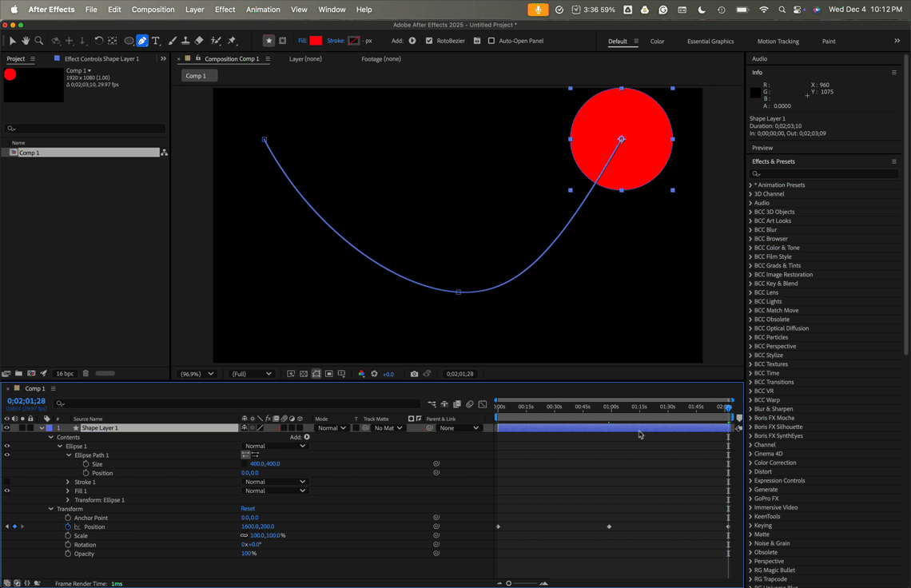Expand the Stroke 1 property group
Viewport: 911px width, 588px height.
pyautogui.click(x=68, y=482)
